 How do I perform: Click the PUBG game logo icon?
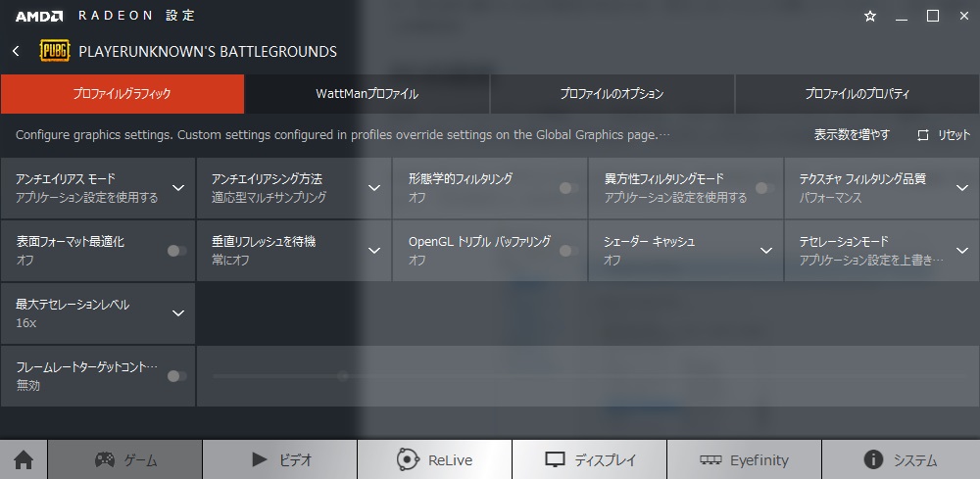point(55,51)
